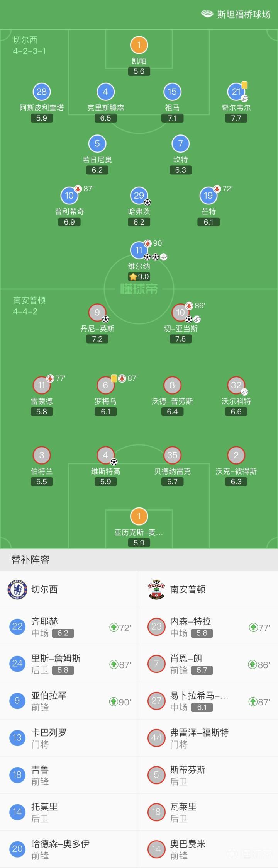Open 凯帕's player profile

[138, 45]
